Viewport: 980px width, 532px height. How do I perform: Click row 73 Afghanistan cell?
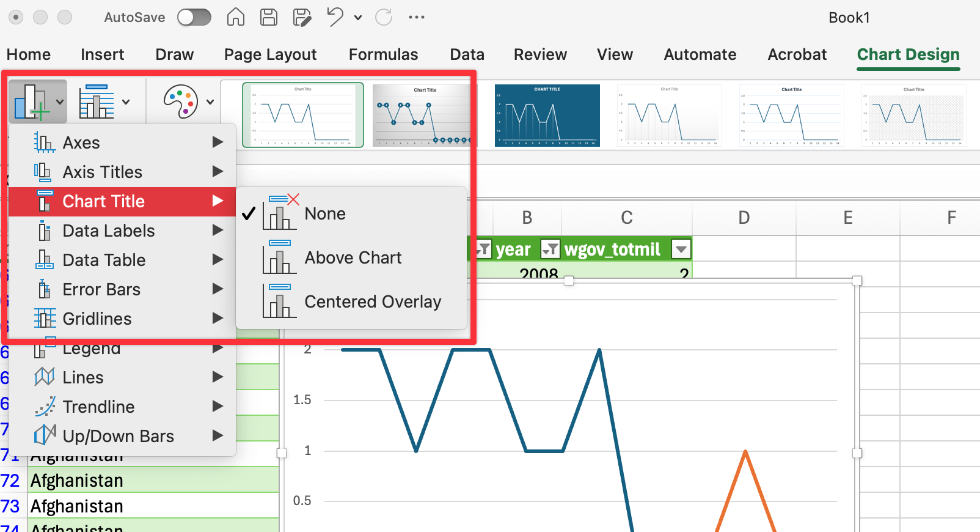tap(153, 506)
